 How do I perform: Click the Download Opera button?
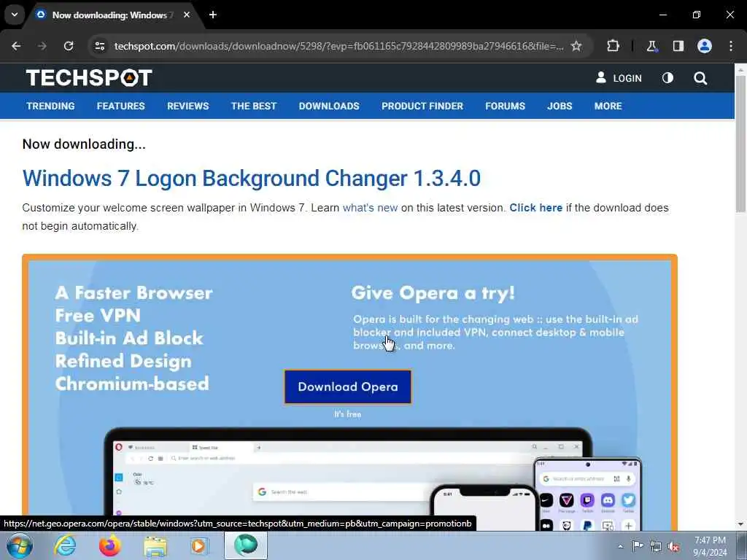pos(348,386)
